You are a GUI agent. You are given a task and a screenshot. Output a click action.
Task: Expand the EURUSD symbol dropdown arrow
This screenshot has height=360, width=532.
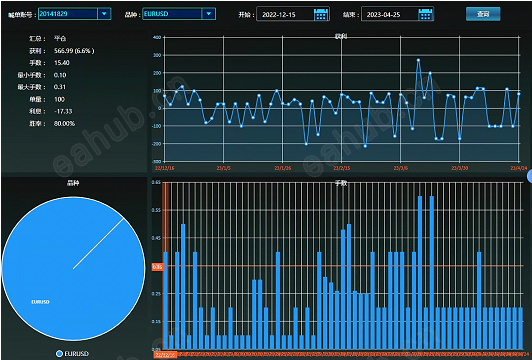[209, 14]
